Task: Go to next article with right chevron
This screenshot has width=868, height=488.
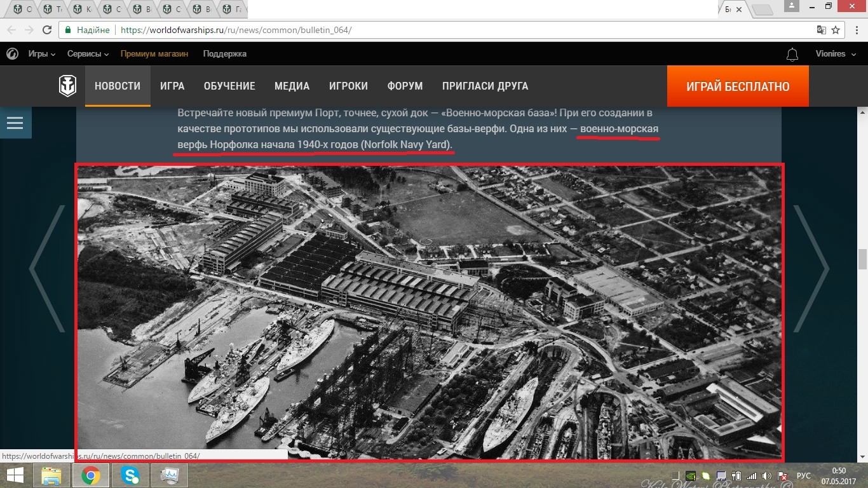Action: point(811,268)
